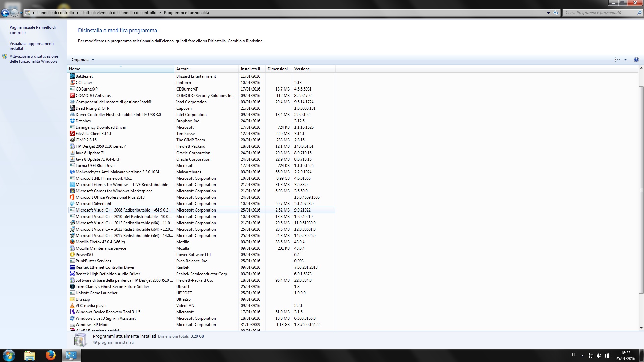Sort the list by the Installato il column

pos(251,69)
